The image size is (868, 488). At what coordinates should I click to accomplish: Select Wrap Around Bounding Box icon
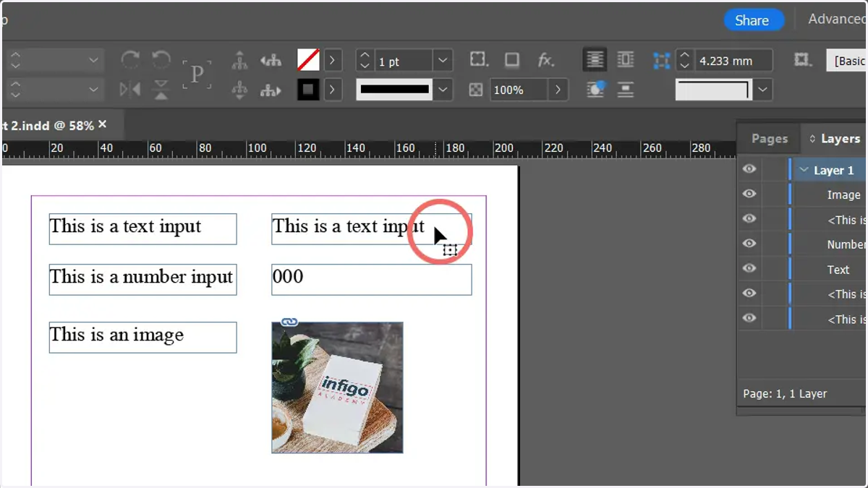(626, 60)
